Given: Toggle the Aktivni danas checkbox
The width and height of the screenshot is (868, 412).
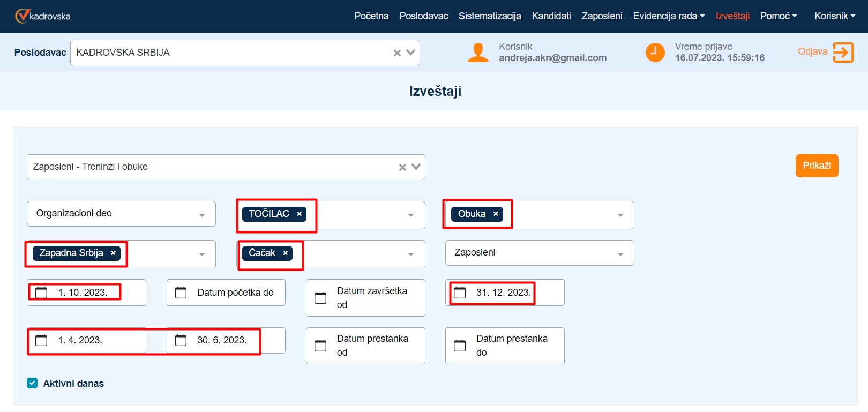Looking at the screenshot, I should pos(32,383).
